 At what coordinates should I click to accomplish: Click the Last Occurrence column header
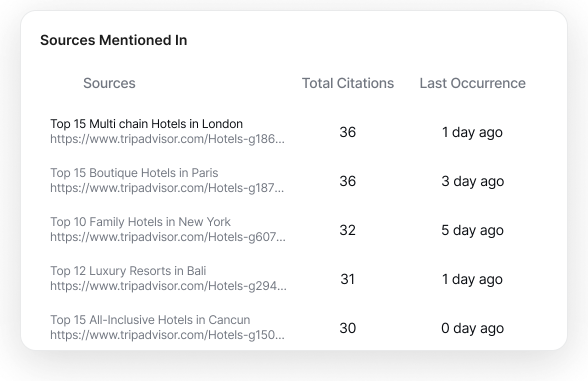[x=472, y=83]
